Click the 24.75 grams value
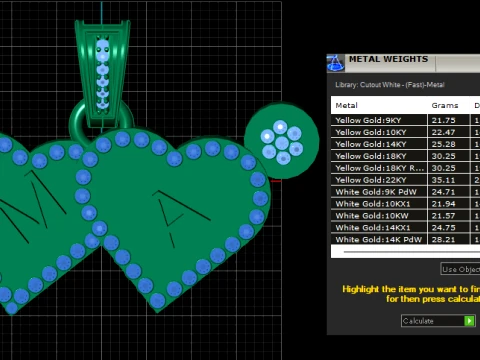Image resolution: width=480 pixels, height=360 pixels. pos(443,228)
